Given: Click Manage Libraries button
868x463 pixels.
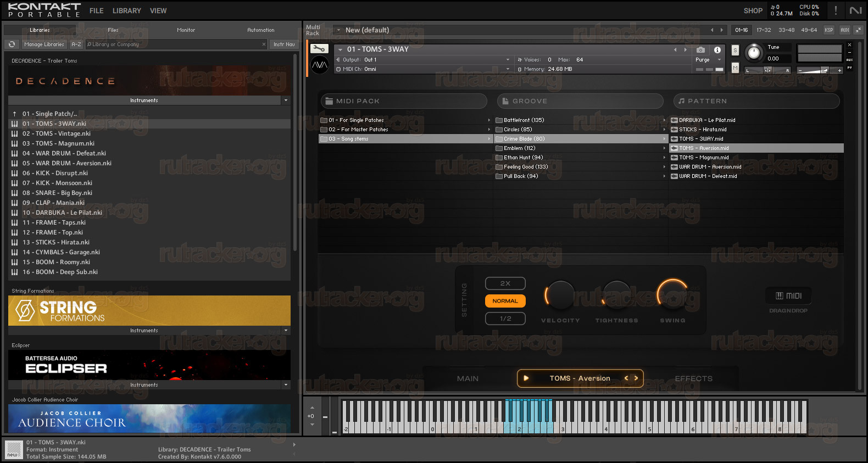Looking at the screenshot, I should [44, 44].
